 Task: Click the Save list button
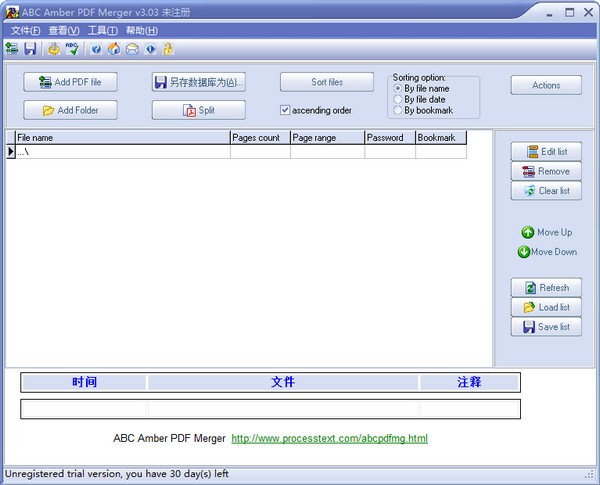pyautogui.click(x=546, y=327)
